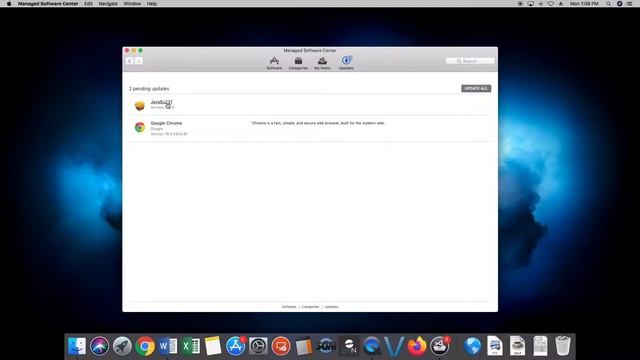The image size is (640, 360).
Task: Select Chrome description text
Action: pos(318,123)
